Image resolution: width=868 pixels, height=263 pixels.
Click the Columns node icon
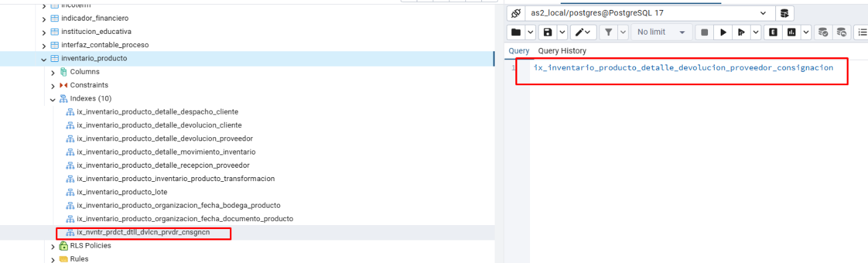pos(64,72)
